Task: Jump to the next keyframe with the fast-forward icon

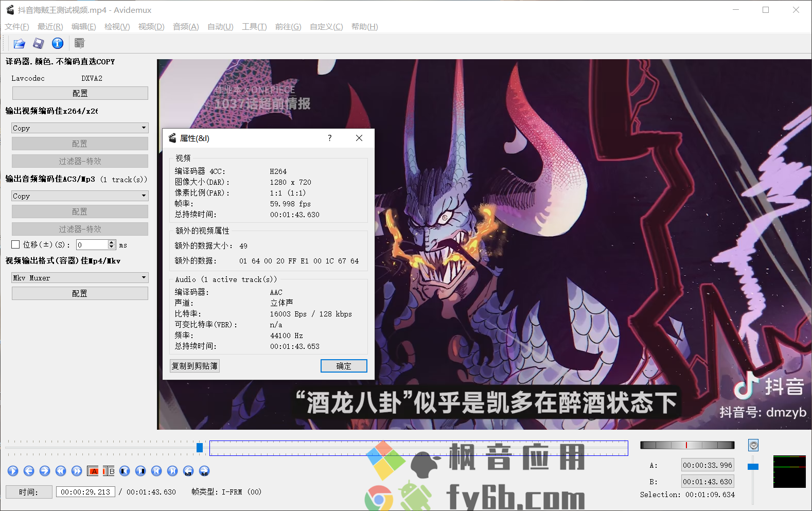Action: click(x=77, y=471)
